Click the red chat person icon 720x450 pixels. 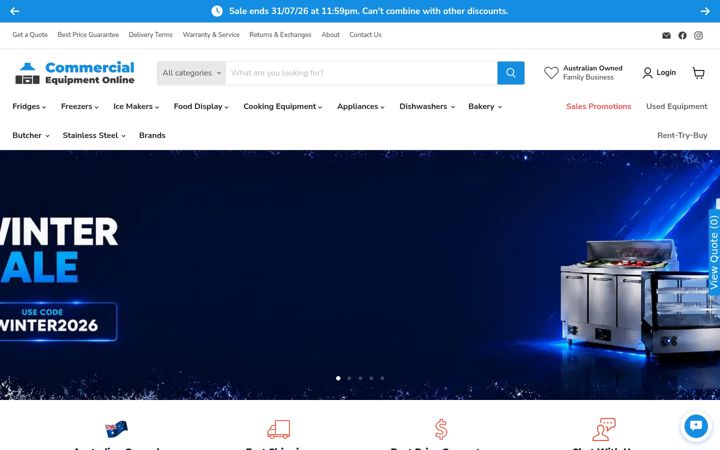click(603, 429)
